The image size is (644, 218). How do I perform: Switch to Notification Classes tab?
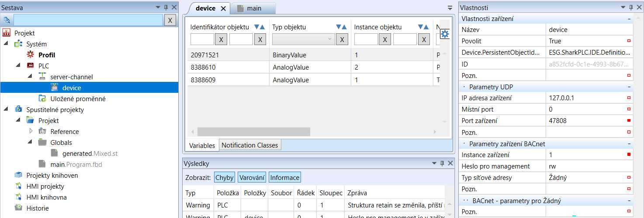point(250,145)
